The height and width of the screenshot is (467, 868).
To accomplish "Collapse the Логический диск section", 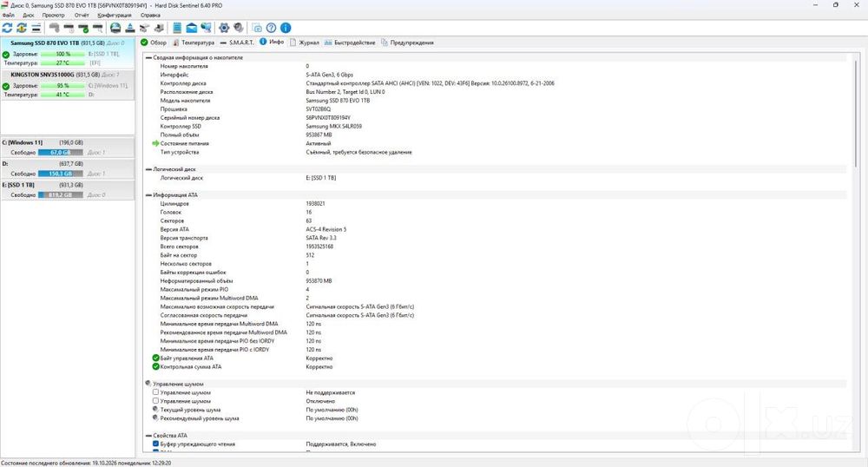I will (148, 169).
